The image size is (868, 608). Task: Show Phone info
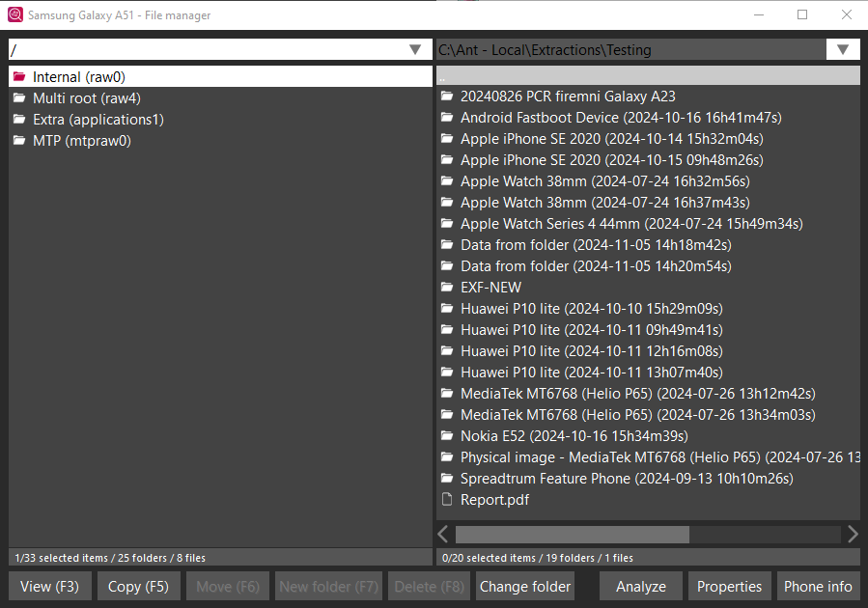click(817, 586)
